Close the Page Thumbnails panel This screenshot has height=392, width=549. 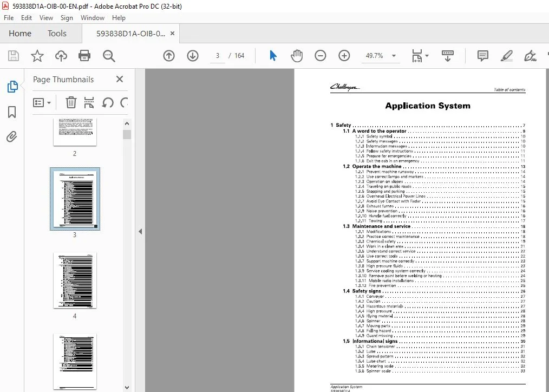(x=120, y=79)
